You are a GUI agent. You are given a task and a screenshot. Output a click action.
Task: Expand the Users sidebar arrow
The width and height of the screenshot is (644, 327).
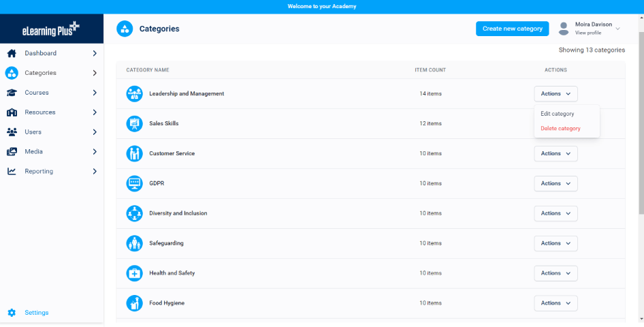(95, 132)
